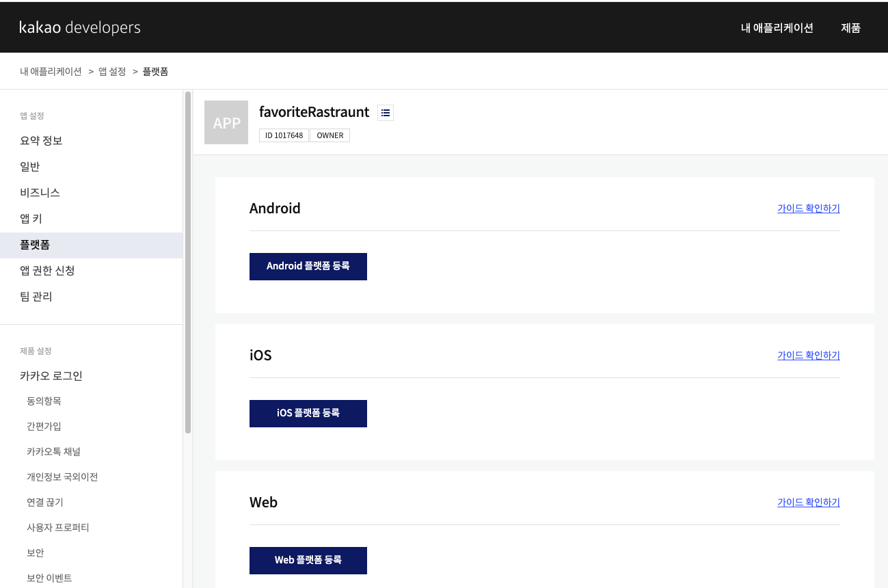Click the Web section heading

click(263, 503)
